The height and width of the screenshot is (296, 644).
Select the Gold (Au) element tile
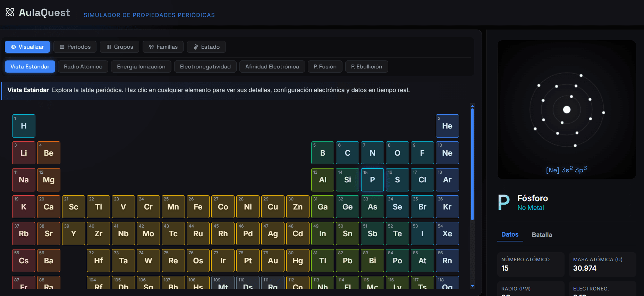[273, 261]
